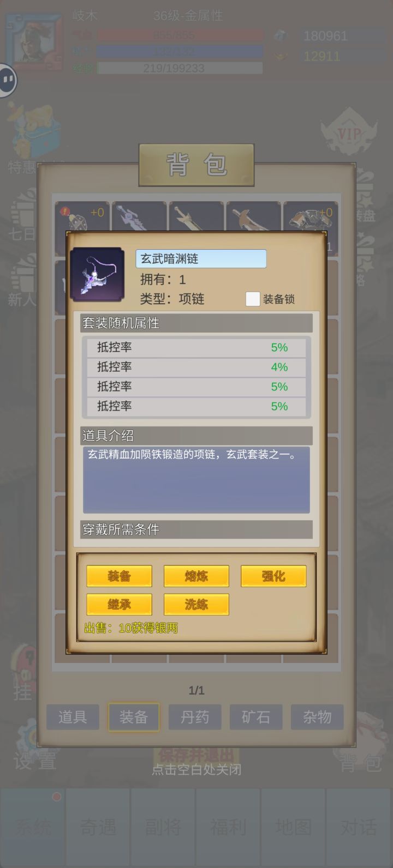Click the sword icon in backpack grid
This screenshot has height=868, width=393.
tap(196, 217)
